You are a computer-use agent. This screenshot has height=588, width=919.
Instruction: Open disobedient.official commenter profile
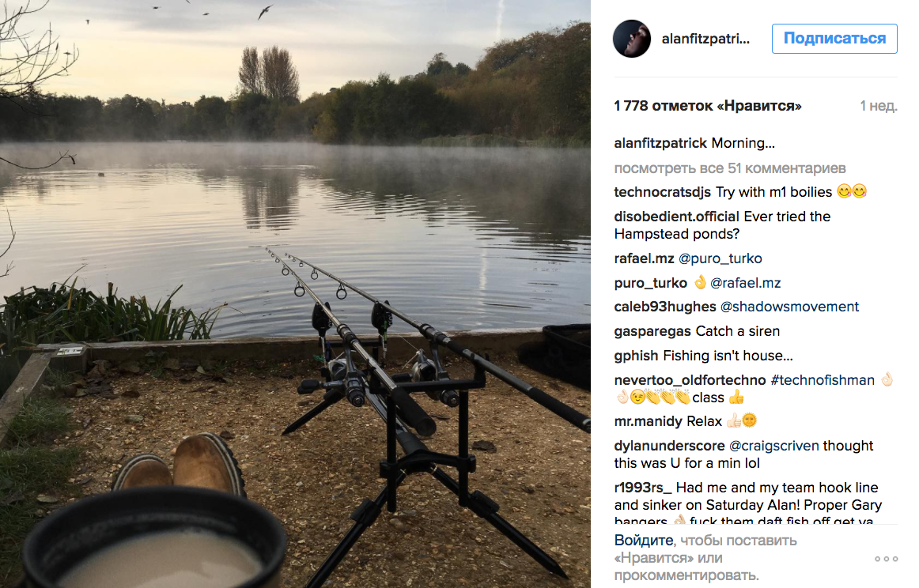pos(676,217)
